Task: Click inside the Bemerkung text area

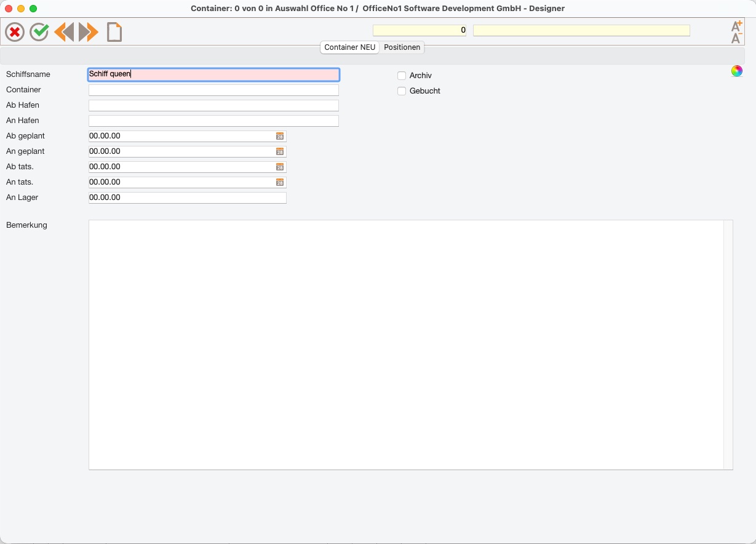Action: click(x=406, y=345)
